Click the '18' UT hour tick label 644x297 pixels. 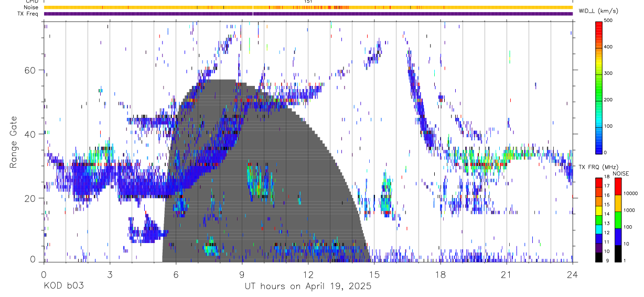pyautogui.click(x=441, y=274)
